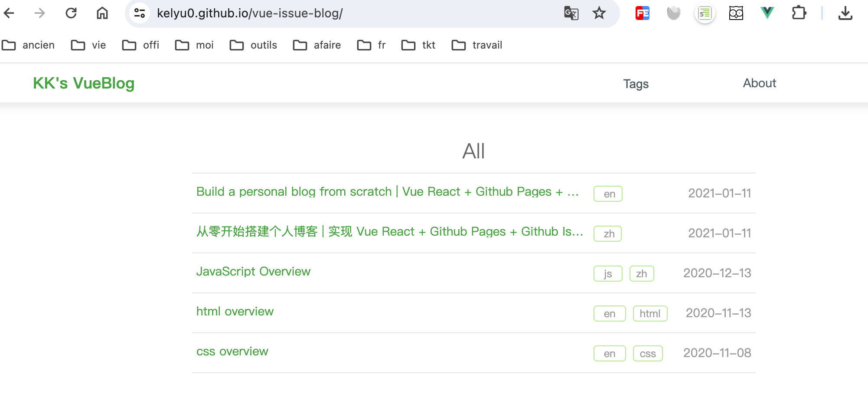Open the outils bookmarks folder
The height and width of the screenshot is (407, 868).
coord(253,45)
